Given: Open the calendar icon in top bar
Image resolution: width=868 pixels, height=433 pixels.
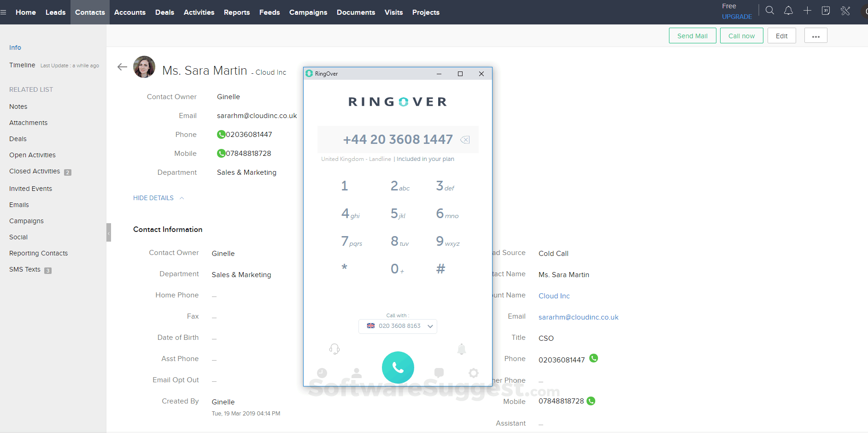Looking at the screenshot, I should coord(826,10).
